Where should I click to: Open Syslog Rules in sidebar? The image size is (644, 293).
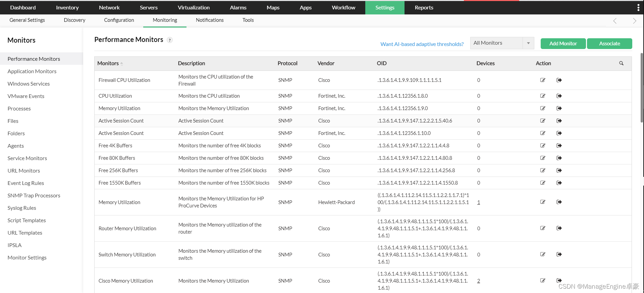pos(22,208)
